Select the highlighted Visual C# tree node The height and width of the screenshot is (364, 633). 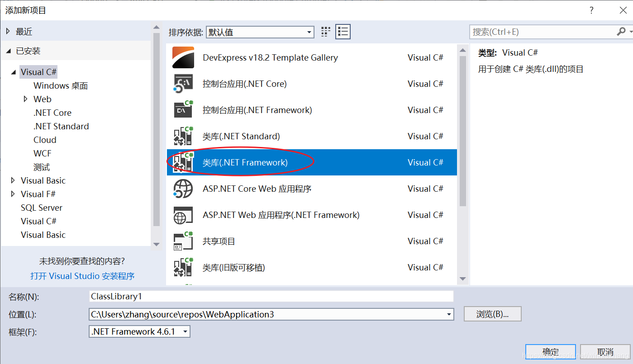39,72
